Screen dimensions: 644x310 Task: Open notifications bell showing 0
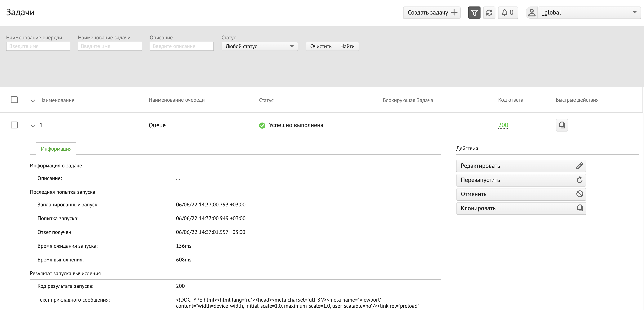click(508, 12)
